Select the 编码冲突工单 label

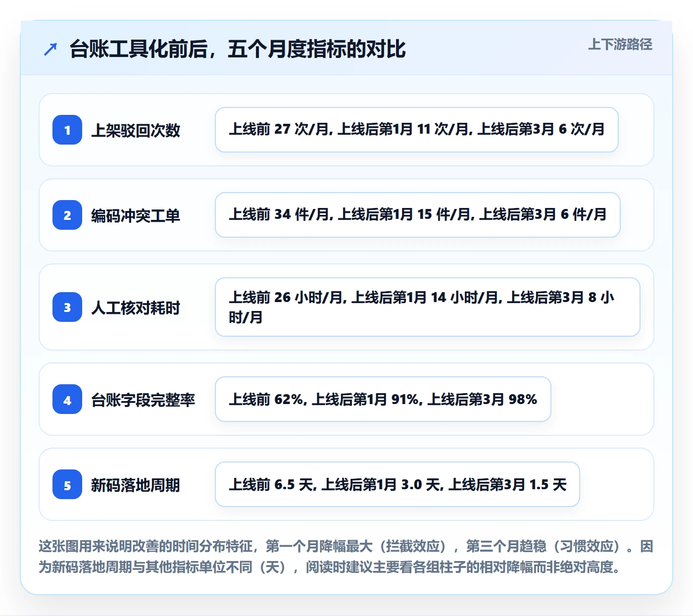pos(136,215)
